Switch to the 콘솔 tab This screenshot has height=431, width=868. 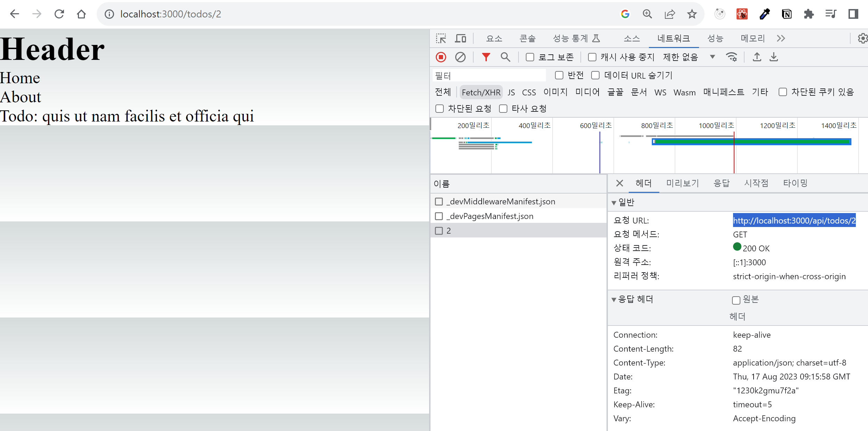(527, 38)
